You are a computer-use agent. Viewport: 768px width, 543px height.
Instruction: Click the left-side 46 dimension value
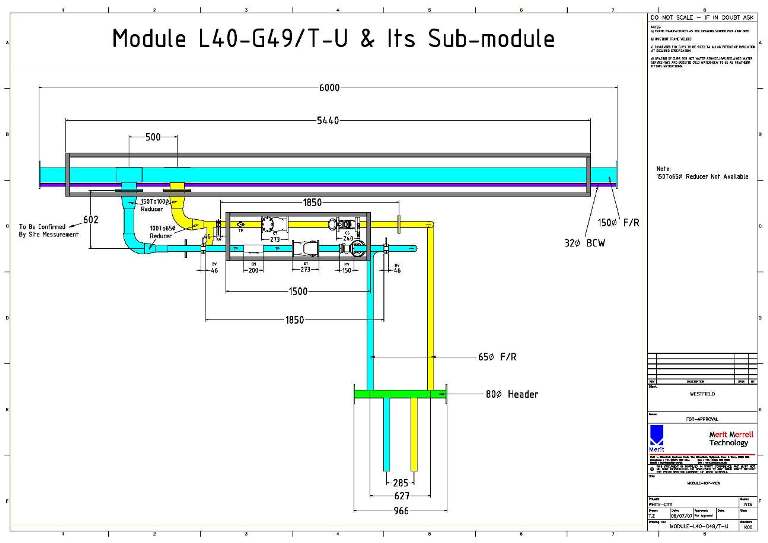214,270
